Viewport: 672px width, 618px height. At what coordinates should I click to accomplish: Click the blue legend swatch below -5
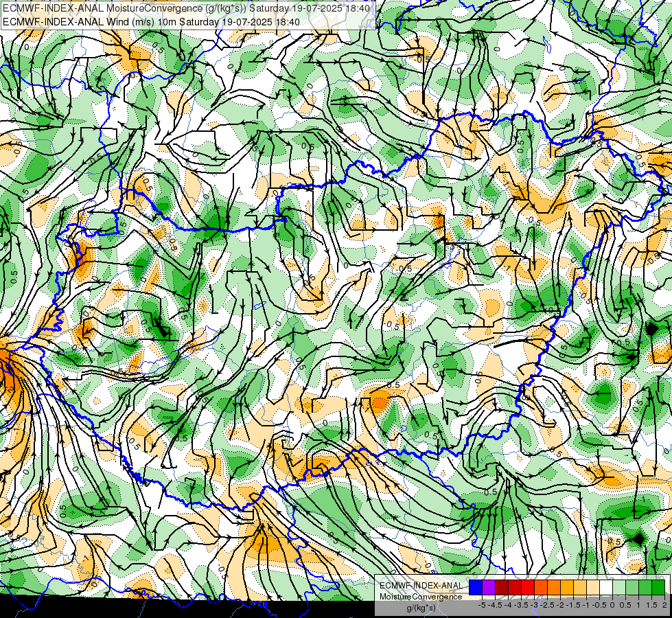476,587
